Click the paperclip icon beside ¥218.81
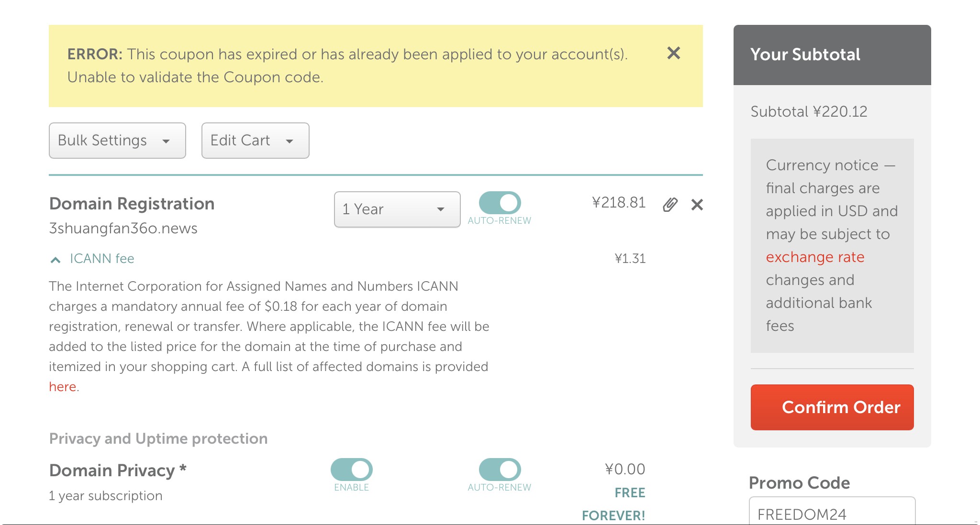Viewport: 980px width, 525px height. point(670,205)
